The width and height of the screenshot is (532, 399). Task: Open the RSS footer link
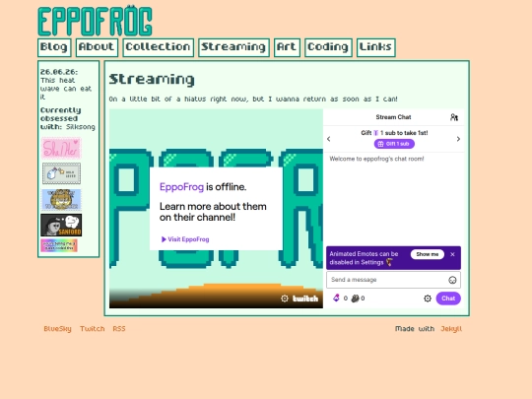(119, 329)
